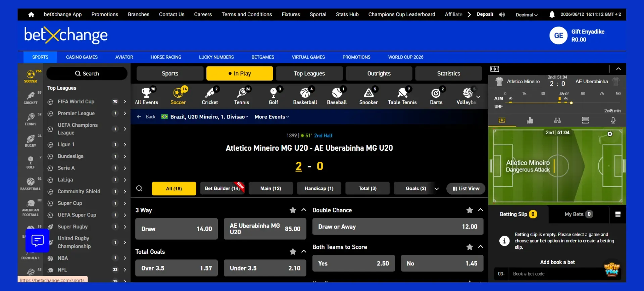Click the Deposit link
The height and width of the screenshot is (291, 644).
[x=485, y=14]
